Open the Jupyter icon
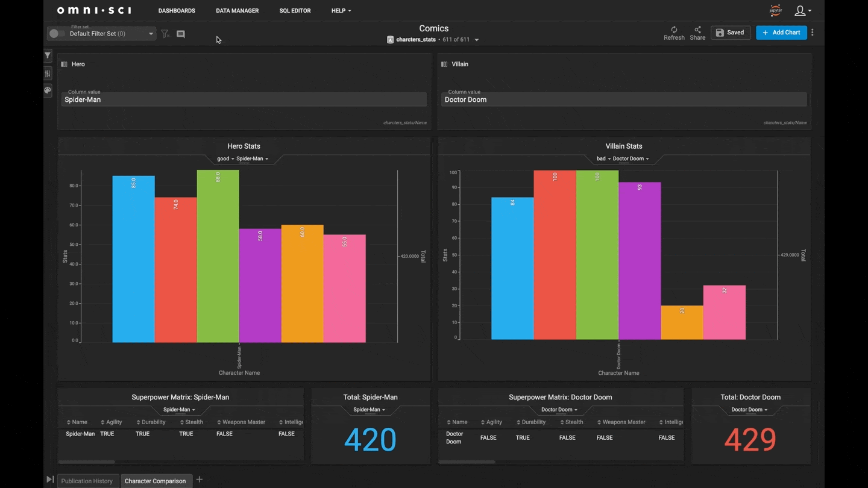Viewport: 868px width, 488px height. click(775, 10)
